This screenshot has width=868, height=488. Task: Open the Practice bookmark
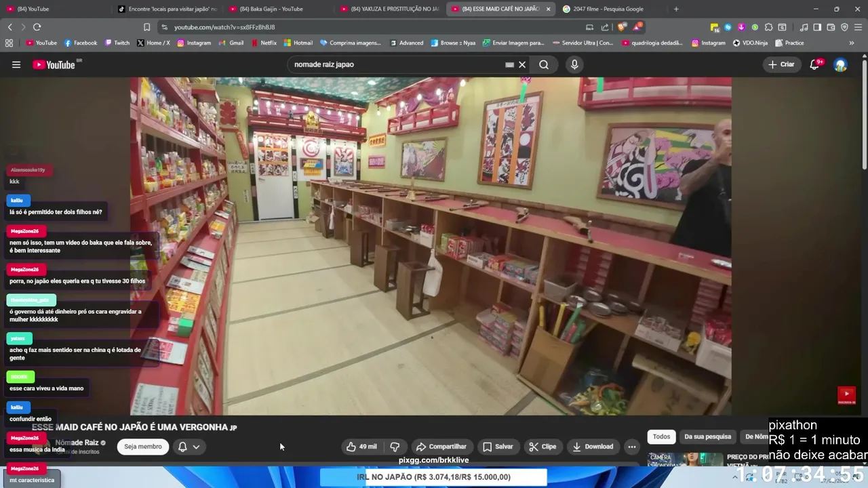pos(789,43)
